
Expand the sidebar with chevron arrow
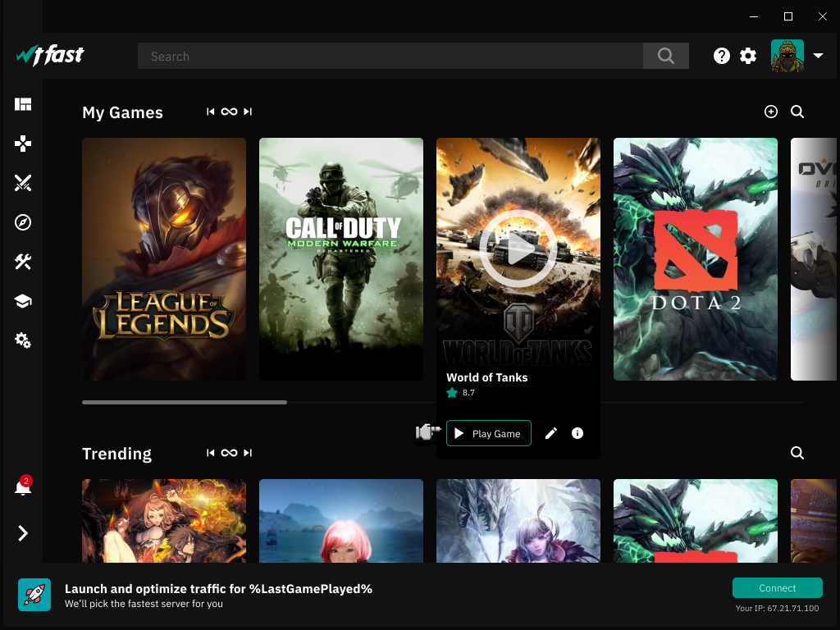click(23, 534)
